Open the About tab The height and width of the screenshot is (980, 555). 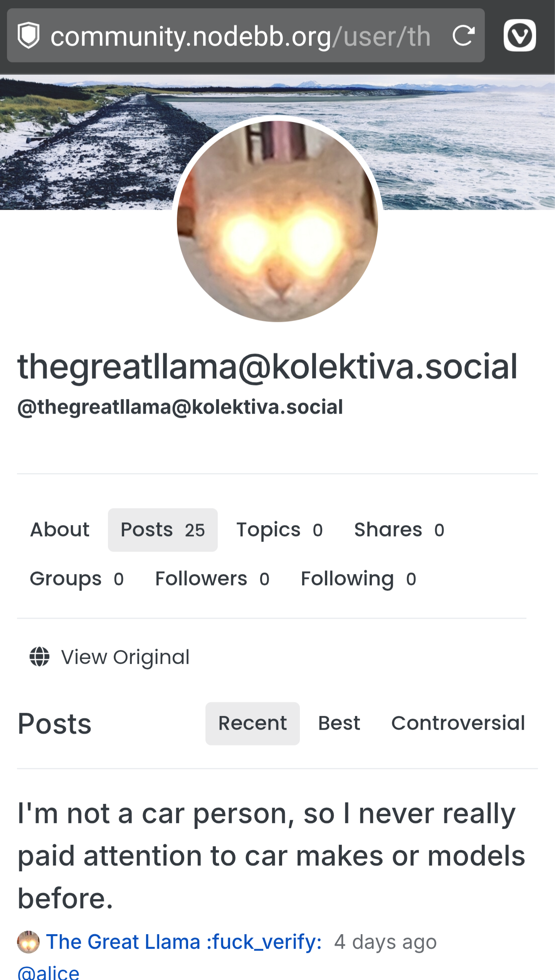coord(60,530)
